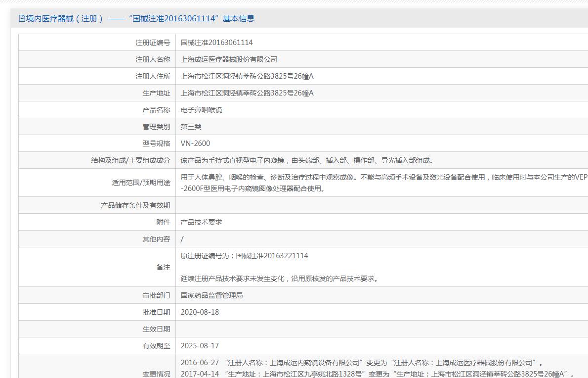This screenshot has width=588, height=378.
Task: Click the header title 境内医疗器械（注册）基本信息
Action: (x=140, y=18)
